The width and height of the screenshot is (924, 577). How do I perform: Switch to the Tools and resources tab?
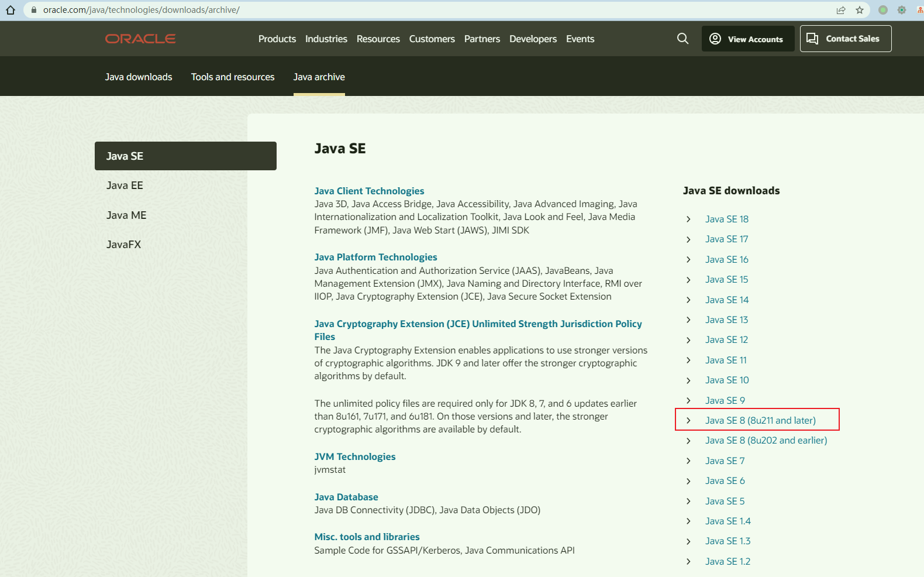233,77
